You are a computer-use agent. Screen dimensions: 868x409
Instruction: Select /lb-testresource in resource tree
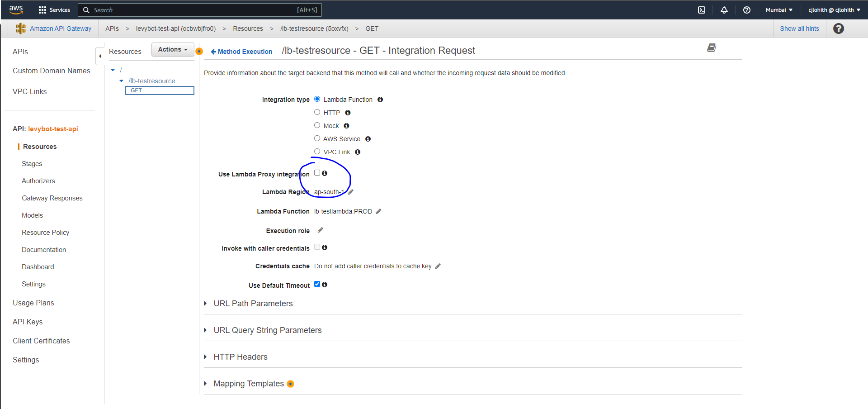152,81
